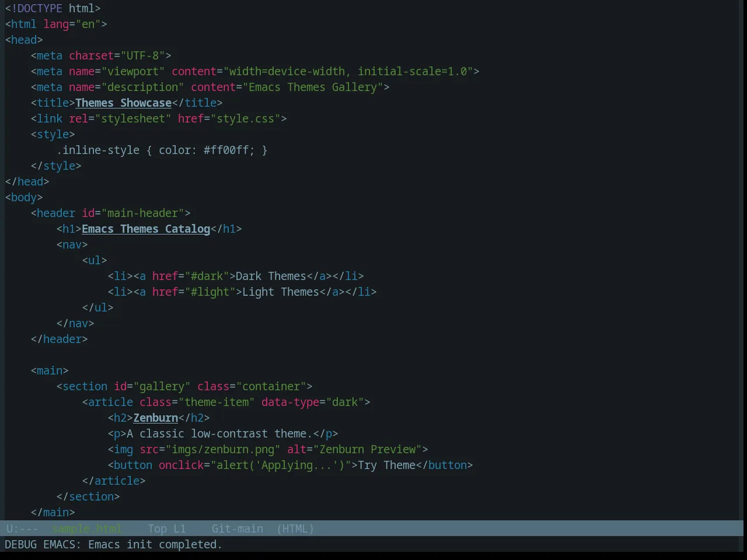
Task: Click the closing </header> tag
Action: (59, 339)
